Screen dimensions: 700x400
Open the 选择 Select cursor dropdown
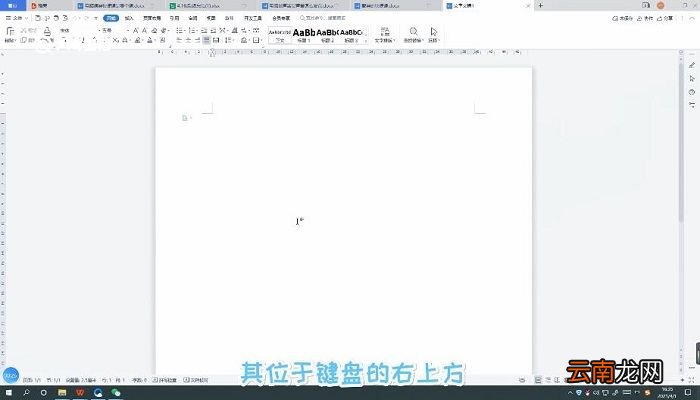434,35
